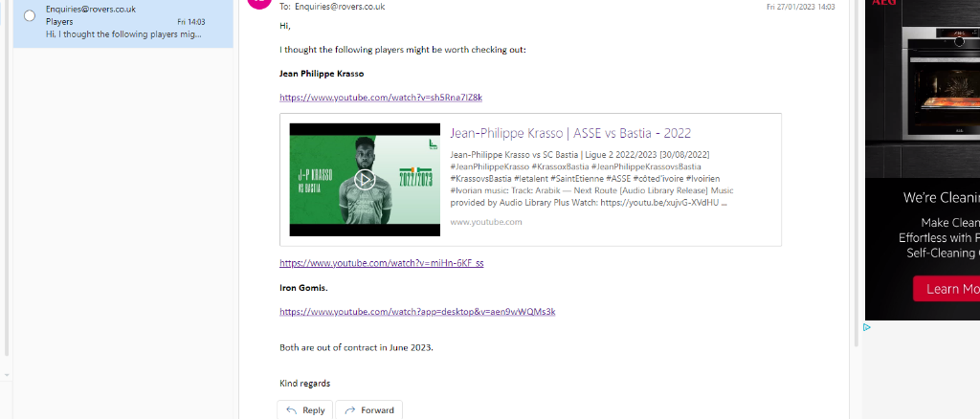The image size is (980, 419).
Task: Click the AEG oven advertisement image
Action: (x=923, y=159)
